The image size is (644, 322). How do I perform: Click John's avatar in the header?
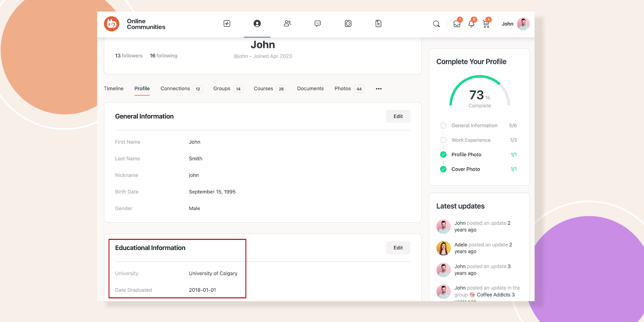pyautogui.click(x=523, y=24)
